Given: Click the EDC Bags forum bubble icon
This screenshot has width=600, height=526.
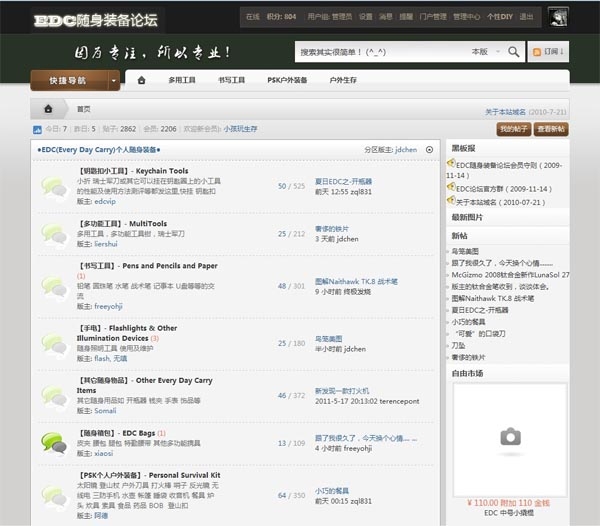Looking at the screenshot, I should click(x=54, y=442).
